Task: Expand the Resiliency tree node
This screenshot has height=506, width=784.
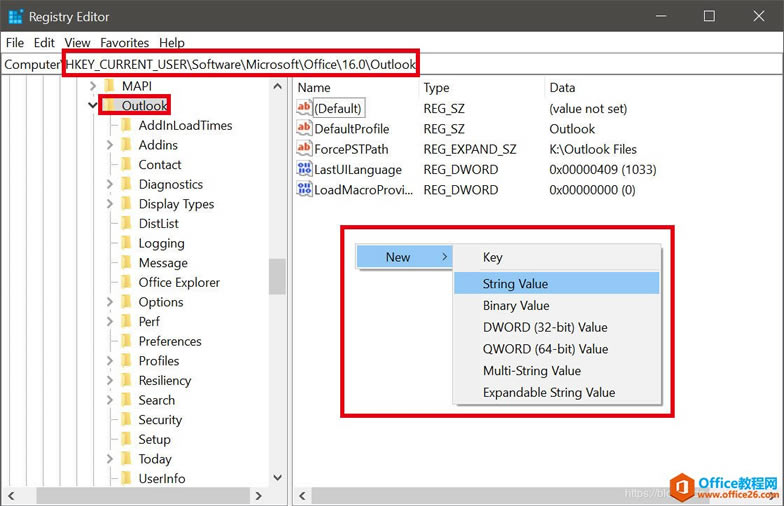Action: click(110, 380)
